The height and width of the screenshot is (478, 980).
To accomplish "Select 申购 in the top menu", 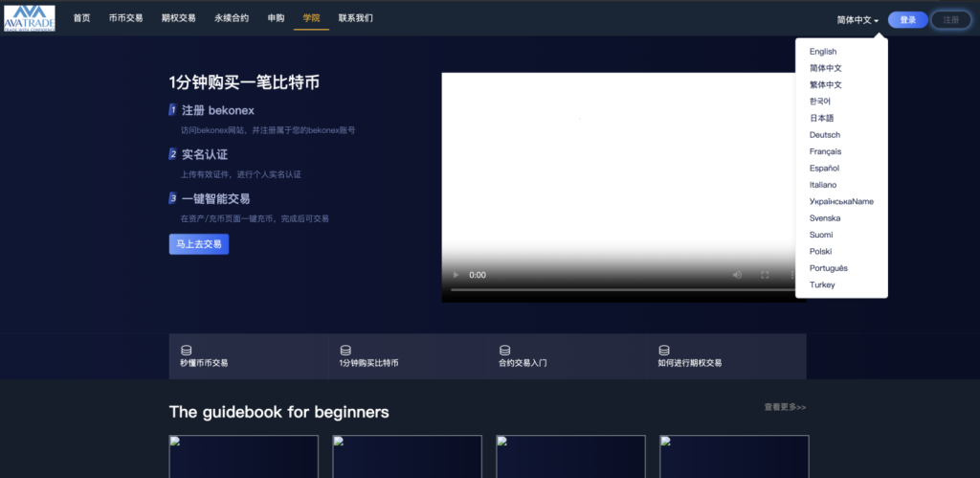I will [x=277, y=18].
